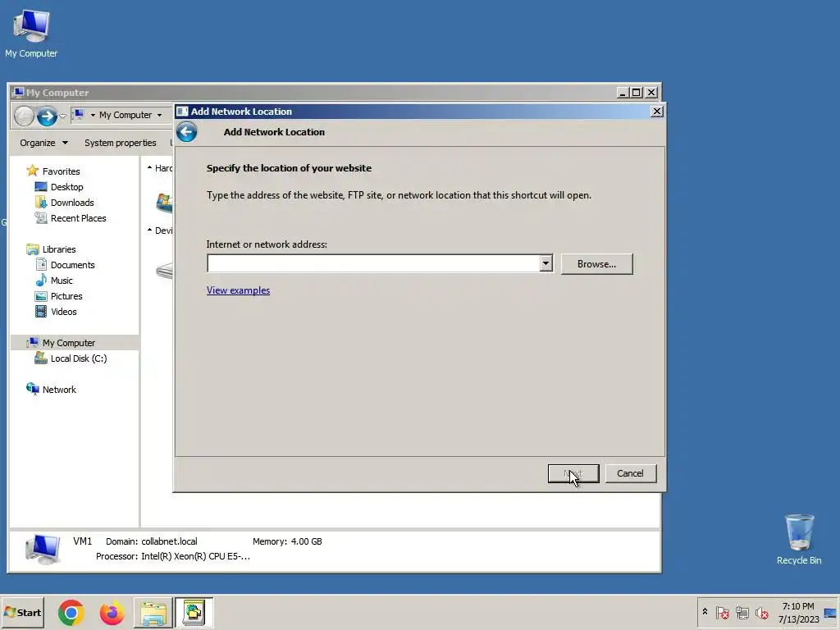This screenshot has height=630, width=840.
Task: Close the Add Network Location dialog
Action: point(657,112)
